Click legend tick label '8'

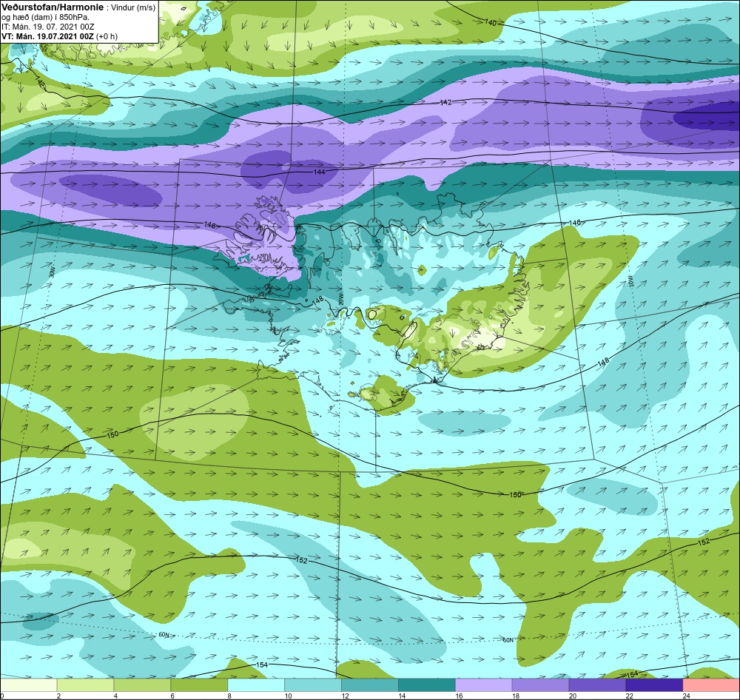pos(229,696)
